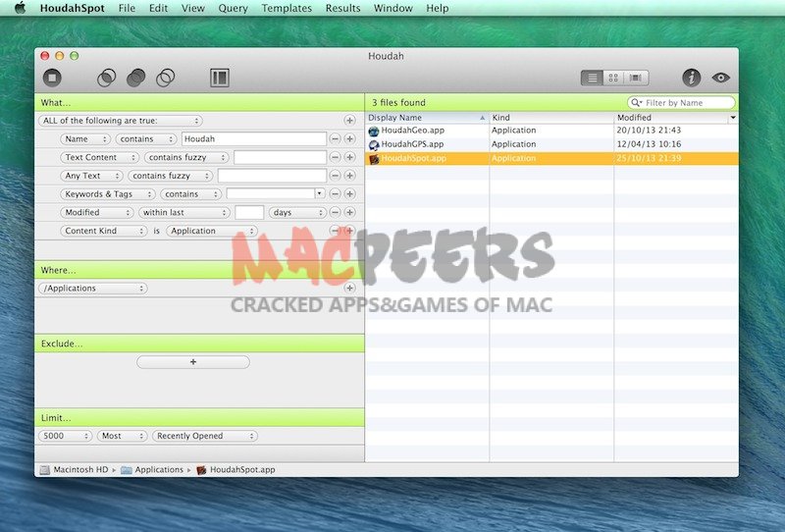Select HoudahGeo.app in results
Viewport: 785px width, 532px height.
[551, 131]
